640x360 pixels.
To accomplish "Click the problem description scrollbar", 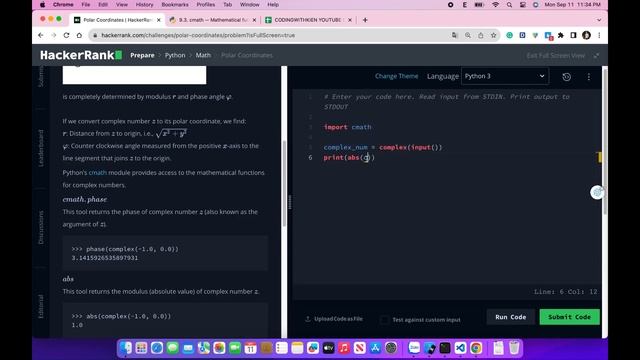I will click(x=283, y=184).
